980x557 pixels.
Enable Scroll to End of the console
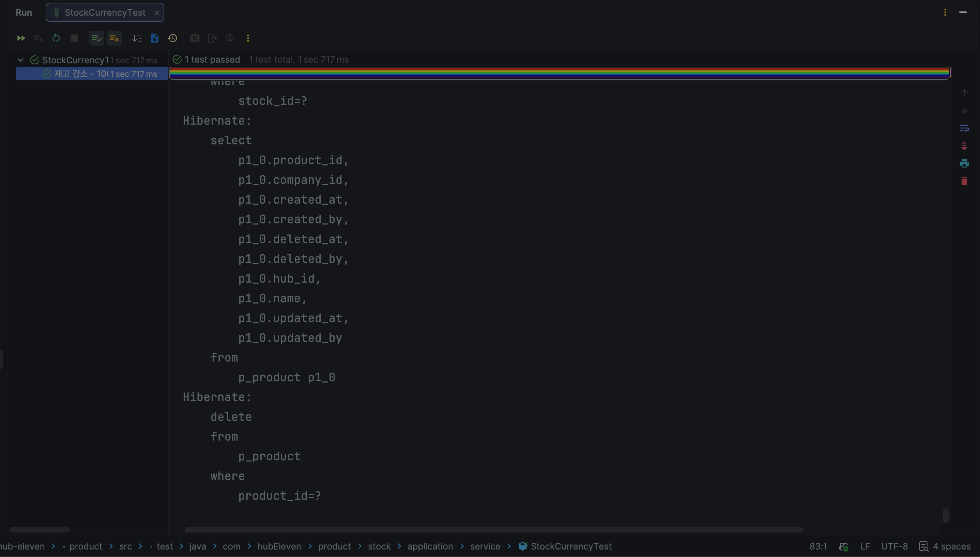click(964, 146)
